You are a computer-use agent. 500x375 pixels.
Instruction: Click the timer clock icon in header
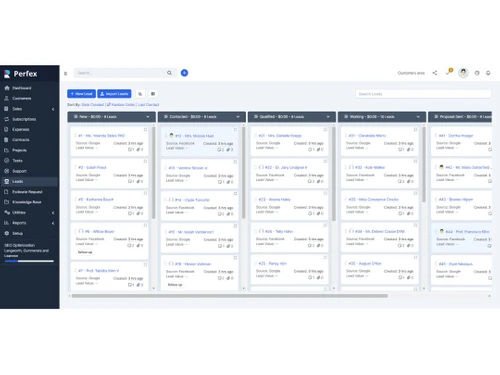(x=477, y=73)
